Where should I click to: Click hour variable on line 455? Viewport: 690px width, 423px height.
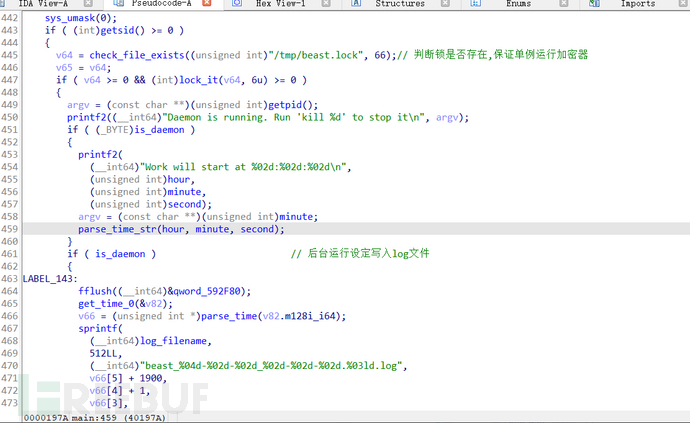pos(179,180)
